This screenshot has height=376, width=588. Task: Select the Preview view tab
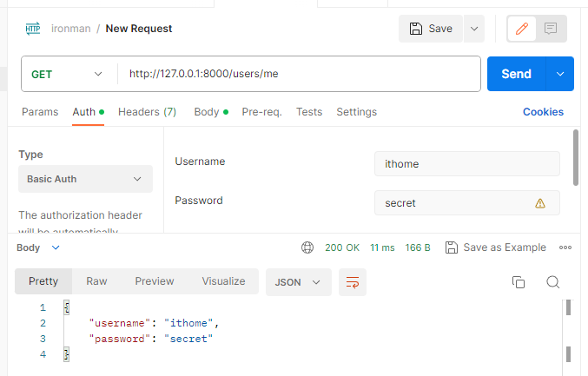pyautogui.click(x=155, y=281)
